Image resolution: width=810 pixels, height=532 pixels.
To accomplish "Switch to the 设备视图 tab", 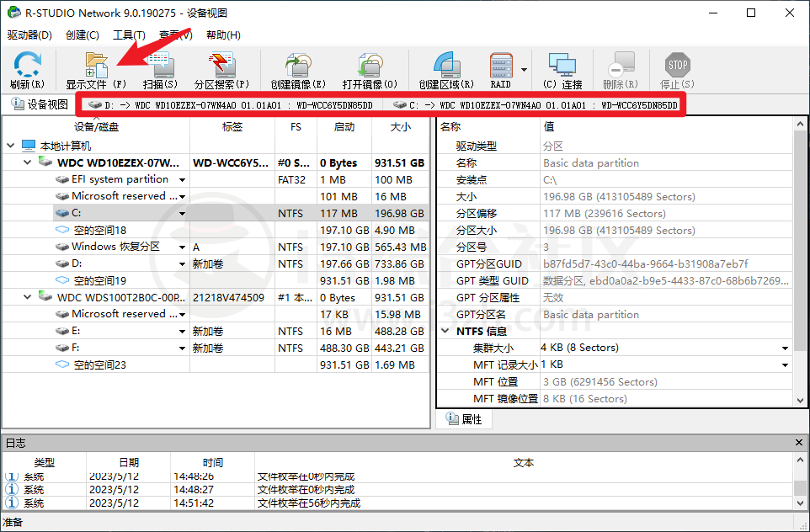I will click(x=40, y=104).
